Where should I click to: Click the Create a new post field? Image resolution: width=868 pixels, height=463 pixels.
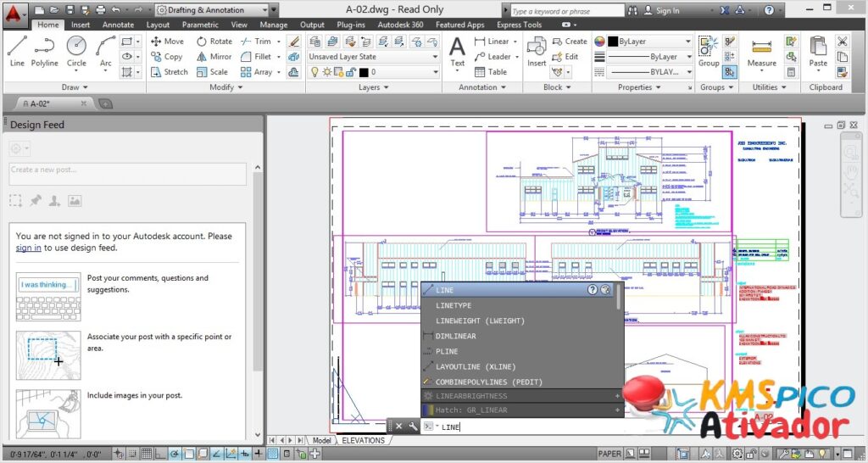tap(127, 174)
